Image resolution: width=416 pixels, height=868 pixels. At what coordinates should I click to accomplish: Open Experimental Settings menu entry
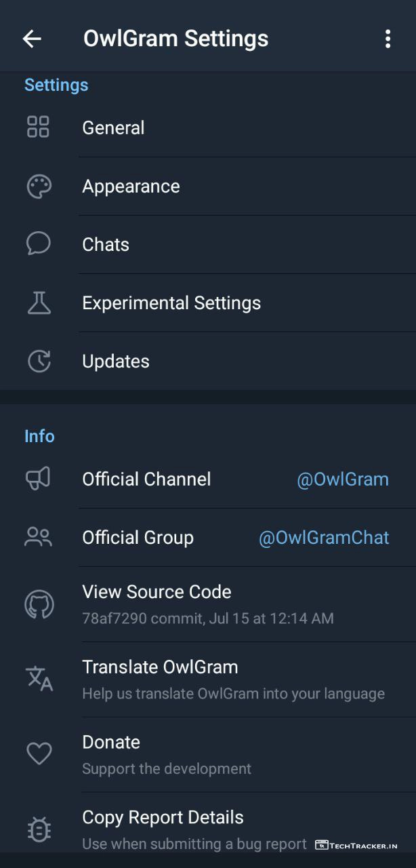coord(171,303)
